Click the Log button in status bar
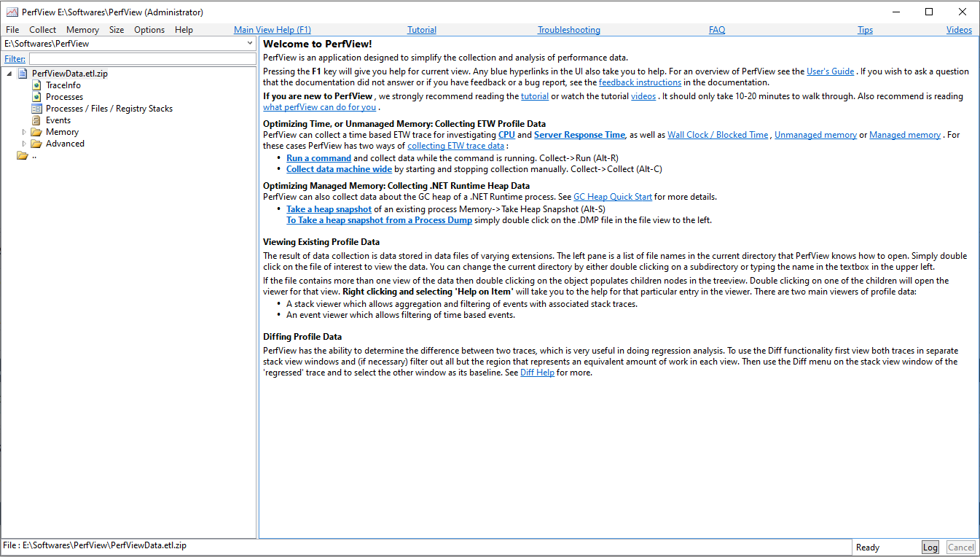This screenshot has height=557, width=980. coord(930,548)
